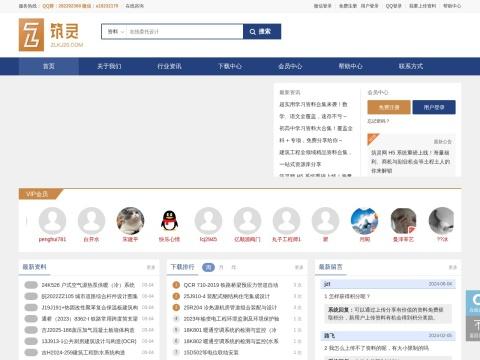Click rank badge beside 25J910-4
This screenshot has width=480, height=360.
coord(176,296)
